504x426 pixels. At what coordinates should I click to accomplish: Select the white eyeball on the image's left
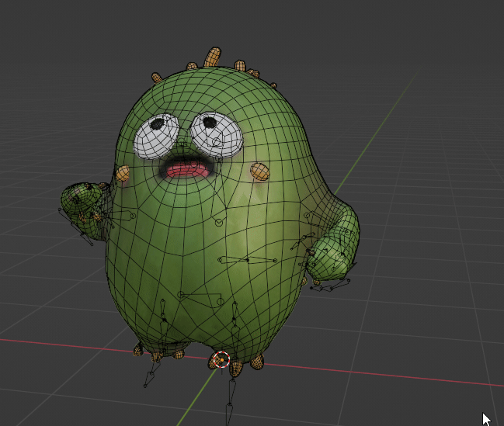[x=156, y=137]
